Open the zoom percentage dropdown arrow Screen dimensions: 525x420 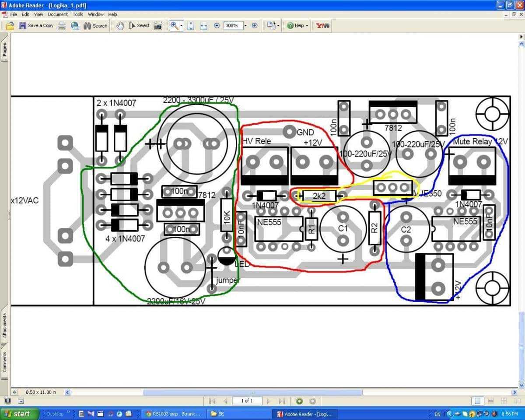245,26
